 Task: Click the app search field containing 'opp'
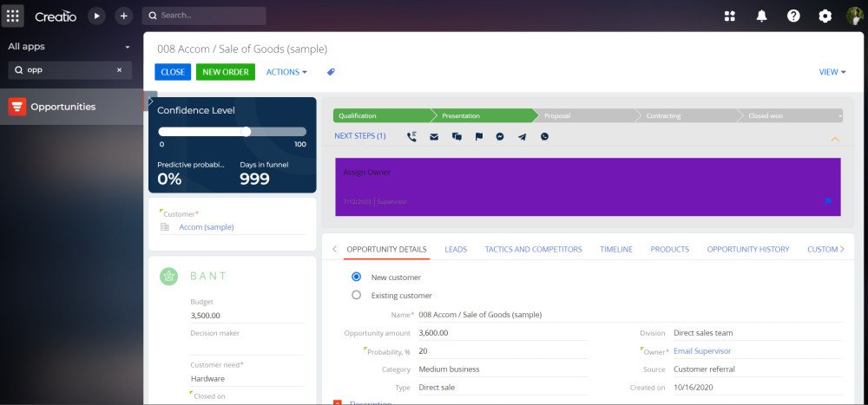[69, 70]
